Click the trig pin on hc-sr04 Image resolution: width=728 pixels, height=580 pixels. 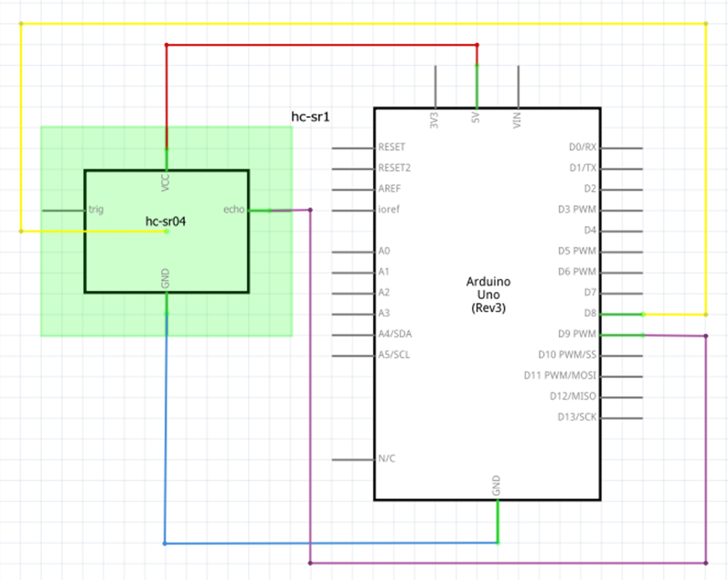coord(64,210)
